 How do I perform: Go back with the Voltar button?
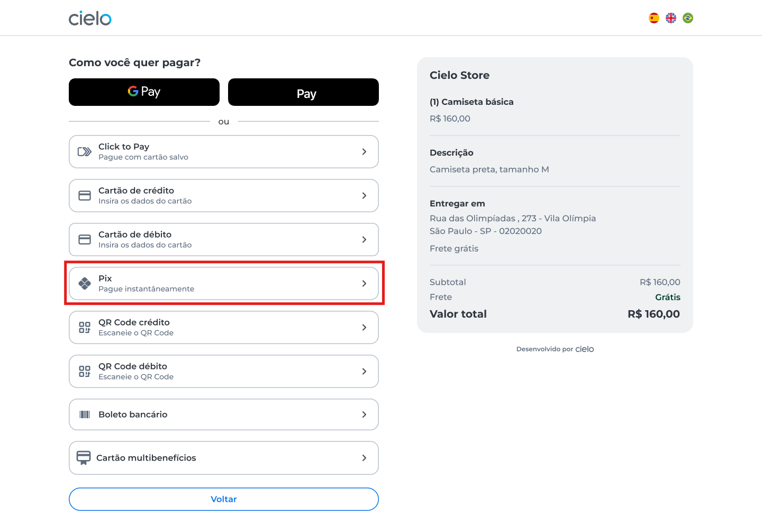pyautogui.click(x=224, y=499)
